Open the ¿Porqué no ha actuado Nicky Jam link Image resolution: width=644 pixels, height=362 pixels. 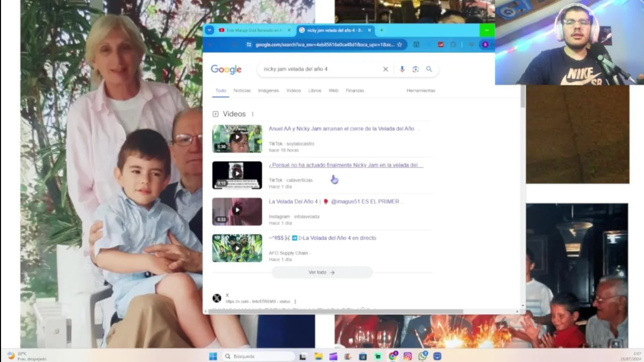click(x=346, y=165)
